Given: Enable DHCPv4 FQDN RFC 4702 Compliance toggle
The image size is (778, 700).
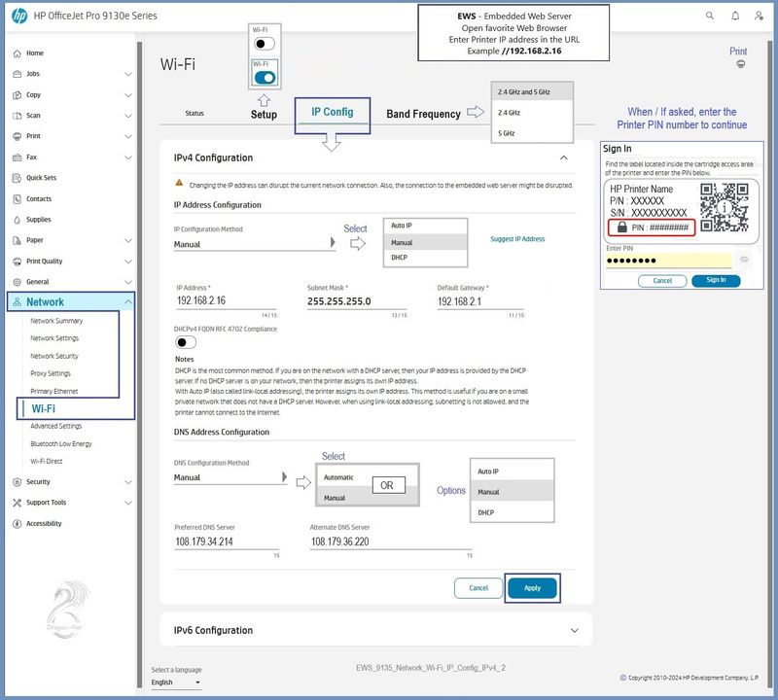Looking at the screenshot, I should pyautogui.click(x=186, y=342).
